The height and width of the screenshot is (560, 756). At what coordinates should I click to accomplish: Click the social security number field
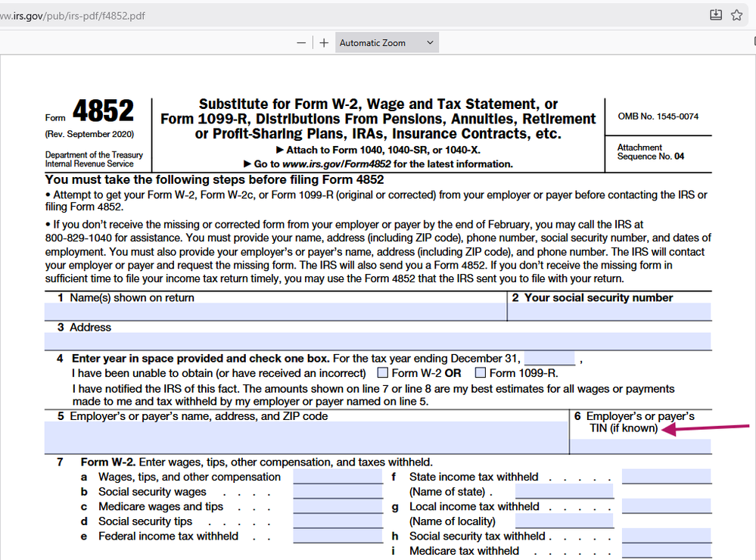[609, 312]
